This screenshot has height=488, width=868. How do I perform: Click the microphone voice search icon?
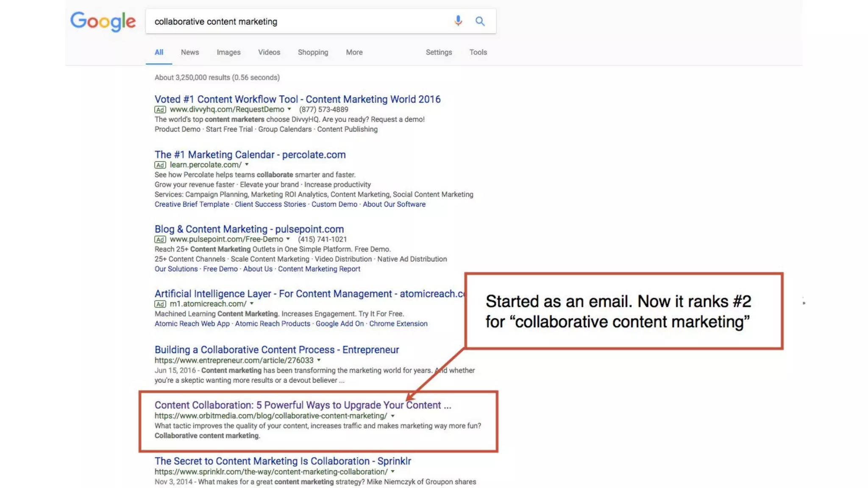point(458,21)
